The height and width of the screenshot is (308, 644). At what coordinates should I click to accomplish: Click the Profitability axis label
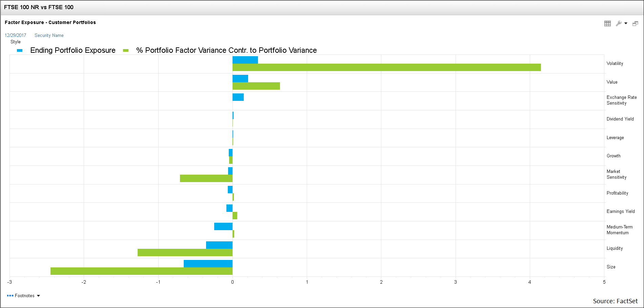click(618, 193)
